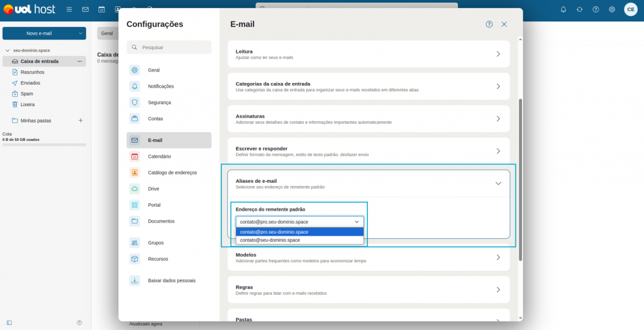
Task: Open Baixar dados pessoais section
Action: click(x=169, y=281)
